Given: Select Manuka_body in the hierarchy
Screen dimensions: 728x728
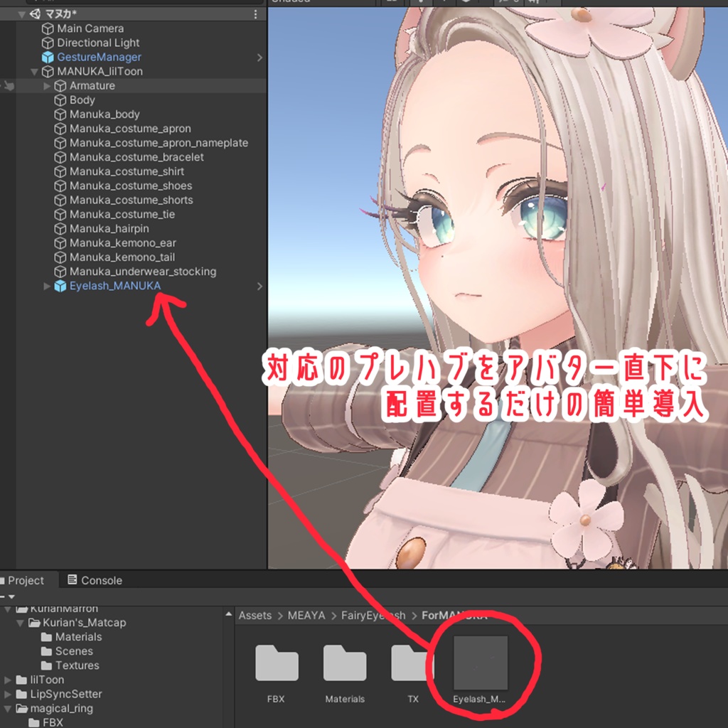Looking at the screenshot, I should point(105,114).
